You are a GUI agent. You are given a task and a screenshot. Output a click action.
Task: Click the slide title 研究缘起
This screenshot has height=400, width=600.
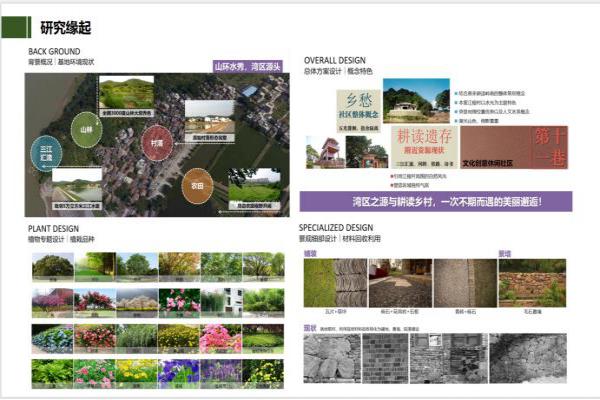pyautogui.click(x=66, y=28)
